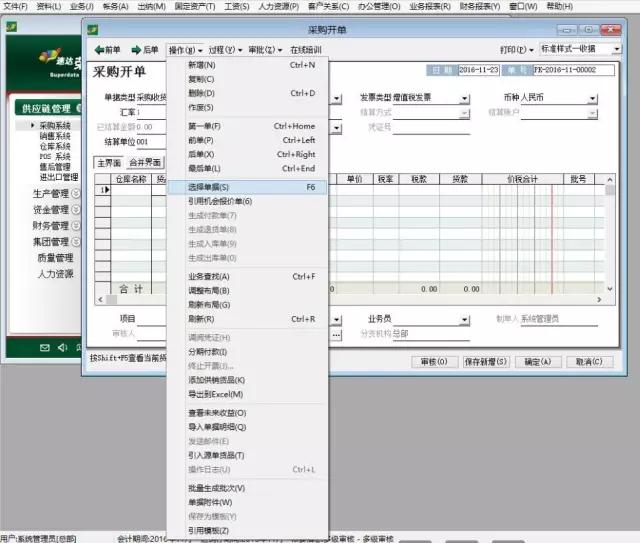Click the 日期 field showing 2016-11-23

click(479, 70)
